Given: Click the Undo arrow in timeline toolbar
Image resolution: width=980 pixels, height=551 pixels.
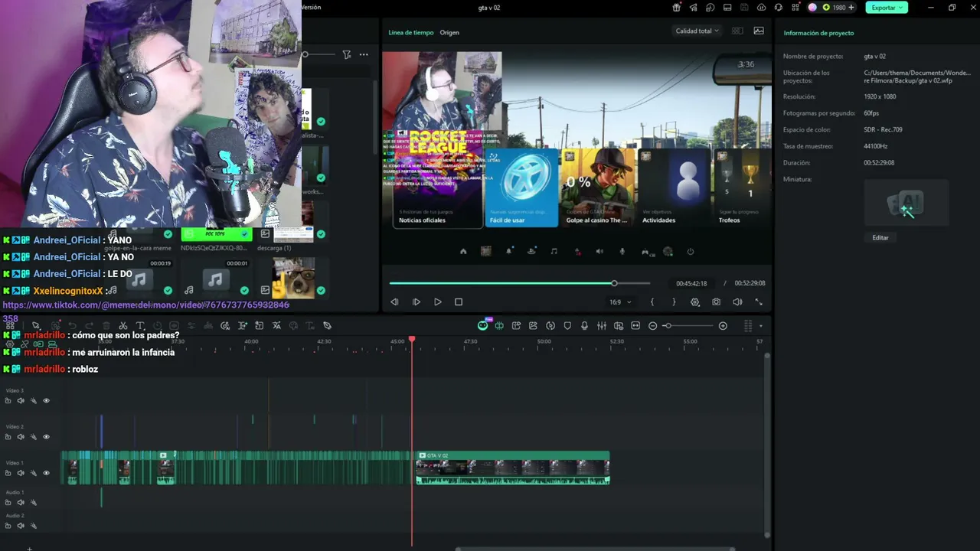Looking at the screenshot, I should point(72,326).
